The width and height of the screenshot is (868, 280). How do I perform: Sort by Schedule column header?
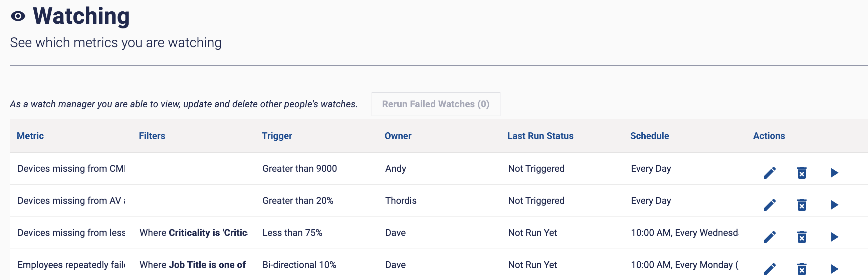pos(649,136)
